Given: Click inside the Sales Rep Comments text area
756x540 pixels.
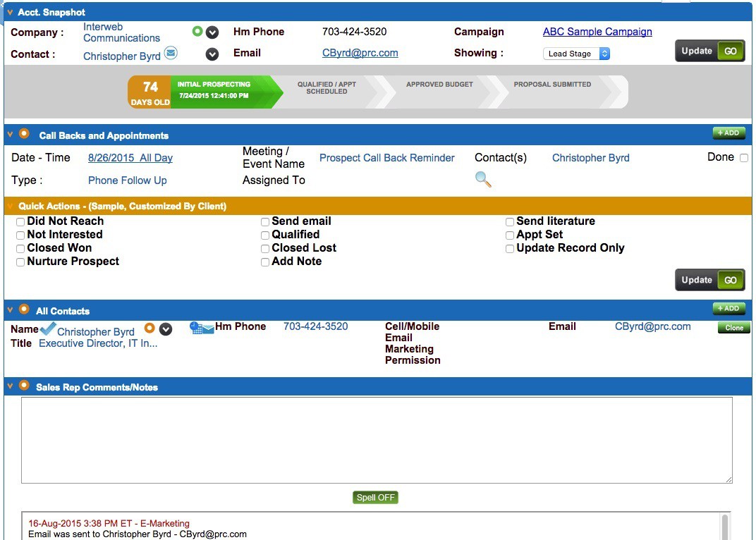Looking at the screenshot, I should (377, 440).
